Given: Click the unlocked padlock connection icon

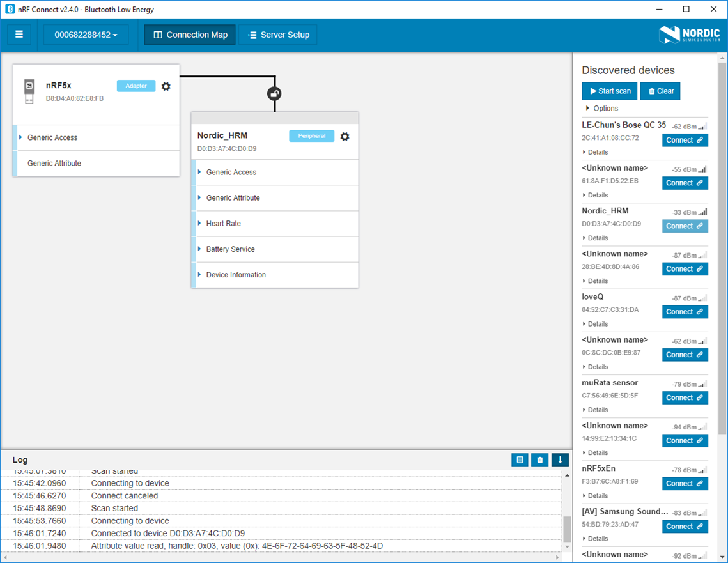Looking at the screenshot, I should point(274,94).
